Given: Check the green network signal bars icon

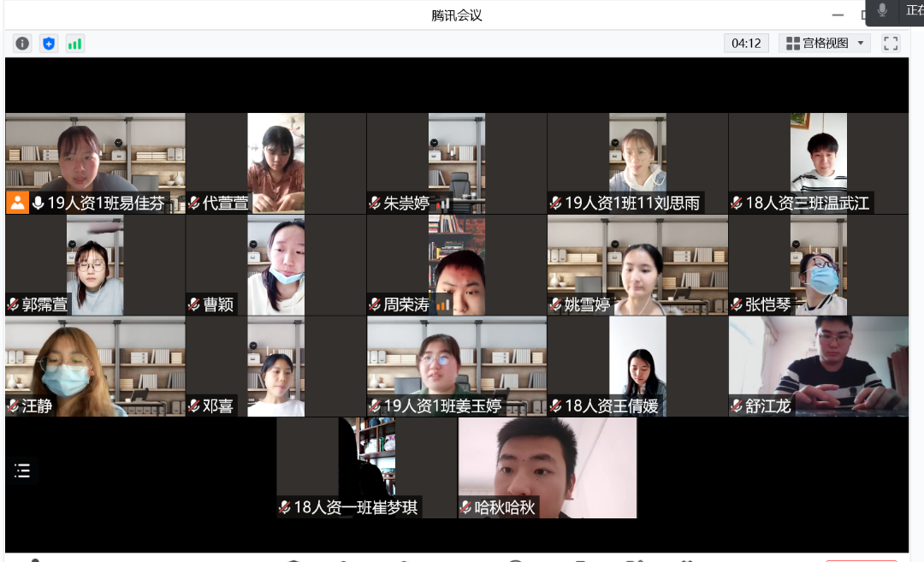Looking at the screenshot, I should (74, 44).
